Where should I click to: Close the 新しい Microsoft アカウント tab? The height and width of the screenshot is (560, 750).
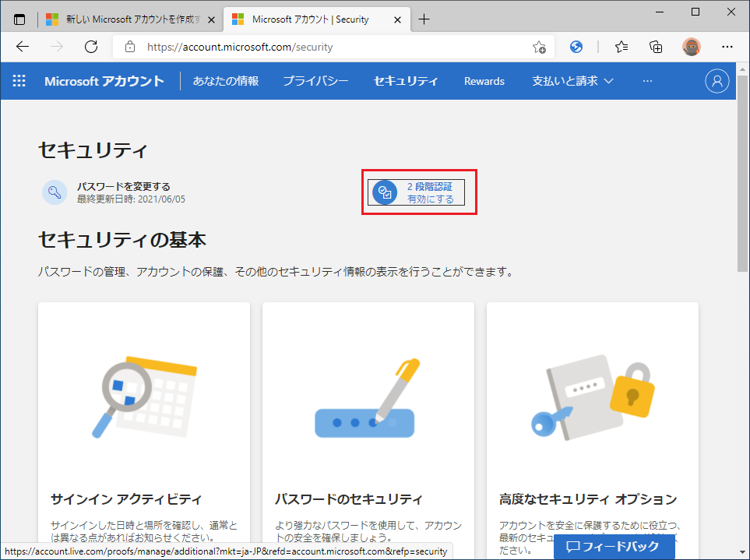pos(211,20)
